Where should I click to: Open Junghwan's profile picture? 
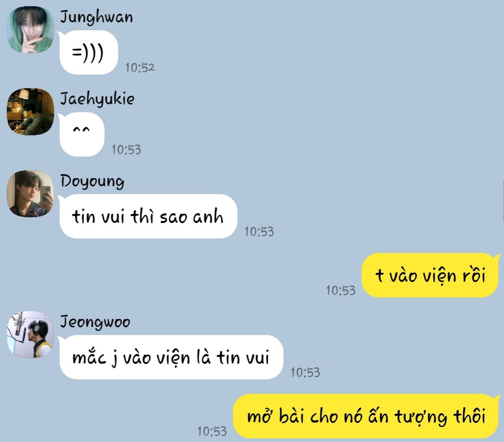click(x=31, y=30)
